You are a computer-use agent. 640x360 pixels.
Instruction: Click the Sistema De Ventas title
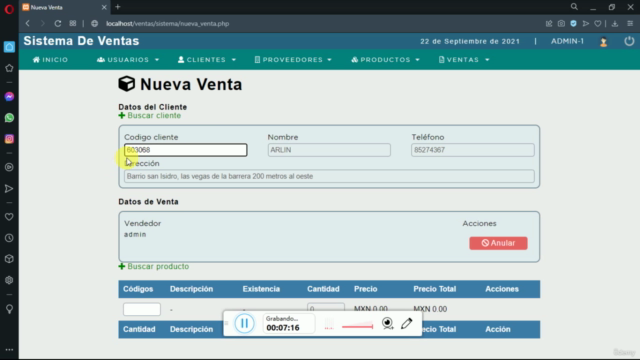coord(81,41)
